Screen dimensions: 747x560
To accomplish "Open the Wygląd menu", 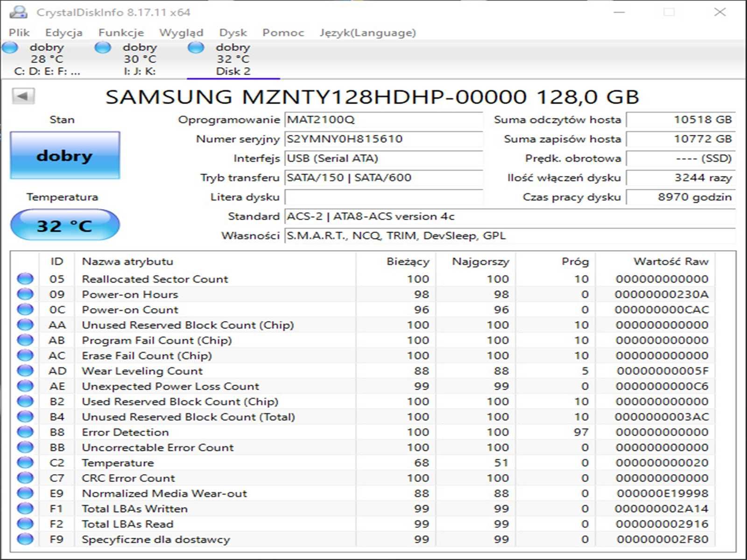I will click(181, 33).
